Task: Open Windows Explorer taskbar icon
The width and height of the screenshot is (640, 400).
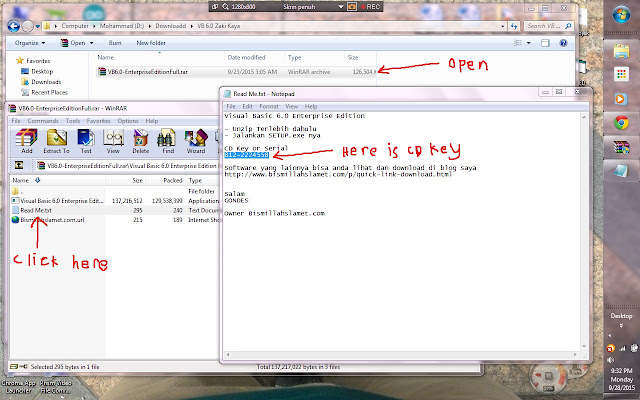Action: pyautogui.click(x=621, y=51)
